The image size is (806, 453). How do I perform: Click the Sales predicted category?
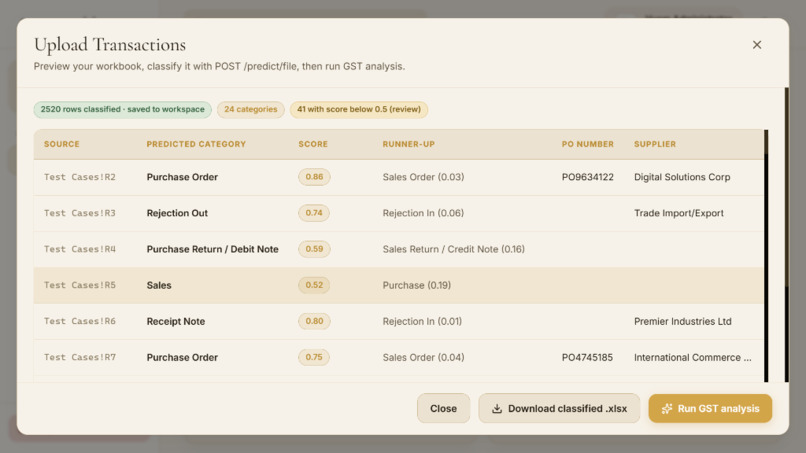pyautogui.click(x=159, y=285)
